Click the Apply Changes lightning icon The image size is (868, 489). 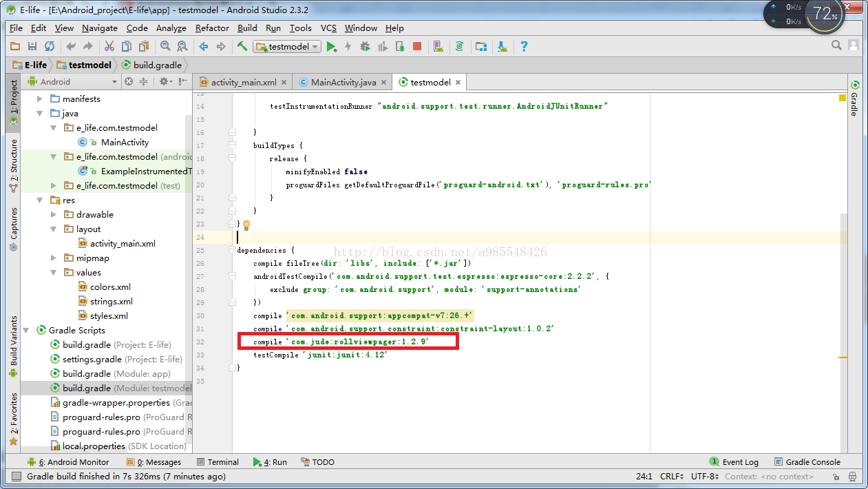click(348, 46)
